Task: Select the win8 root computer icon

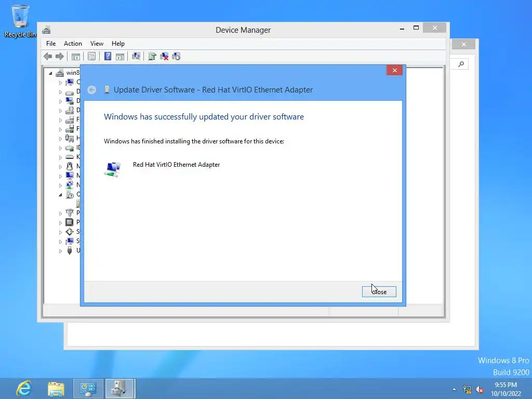Action: (60, 73)
